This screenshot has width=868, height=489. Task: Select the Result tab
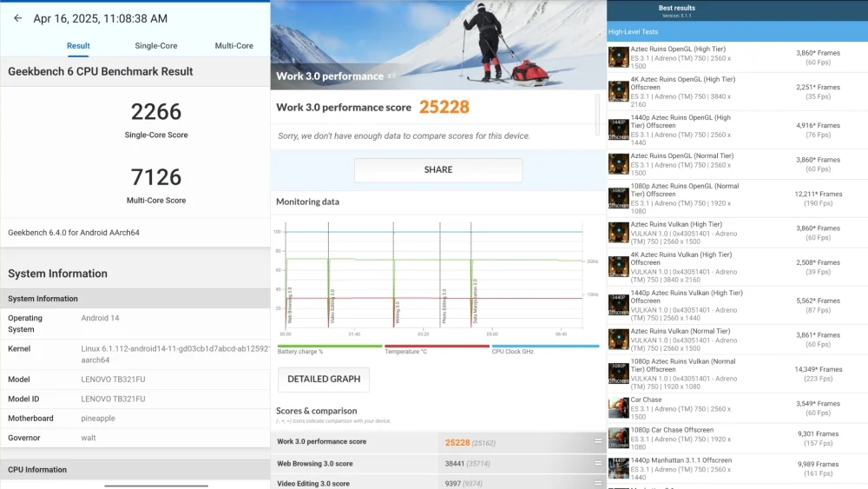[78, 46]
